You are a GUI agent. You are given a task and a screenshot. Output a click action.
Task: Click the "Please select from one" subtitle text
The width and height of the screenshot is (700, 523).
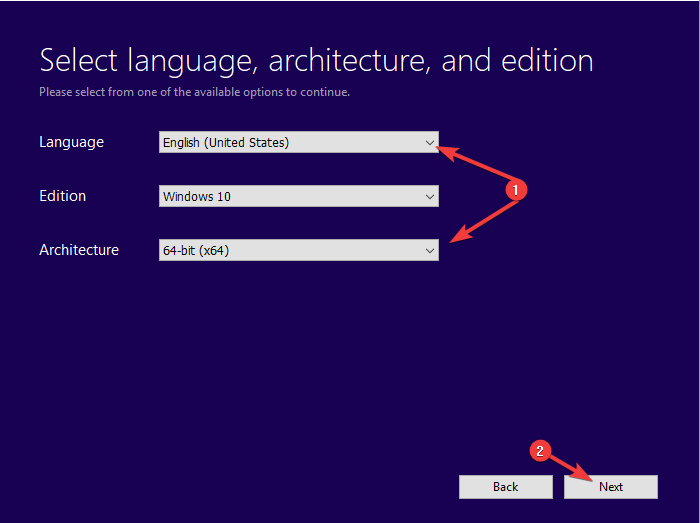point(194,92)
